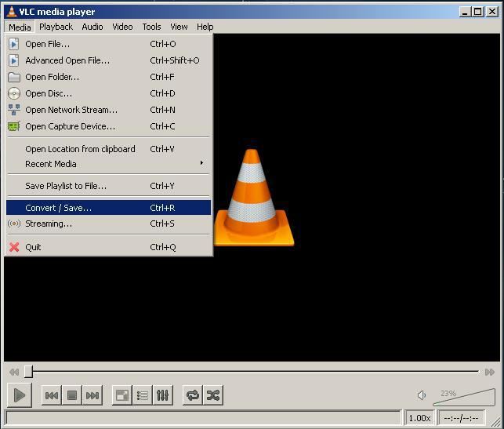This screenshot has width=504, height=429.
Task: Click the Open Disc icon
Action: (x=14, y=93)
